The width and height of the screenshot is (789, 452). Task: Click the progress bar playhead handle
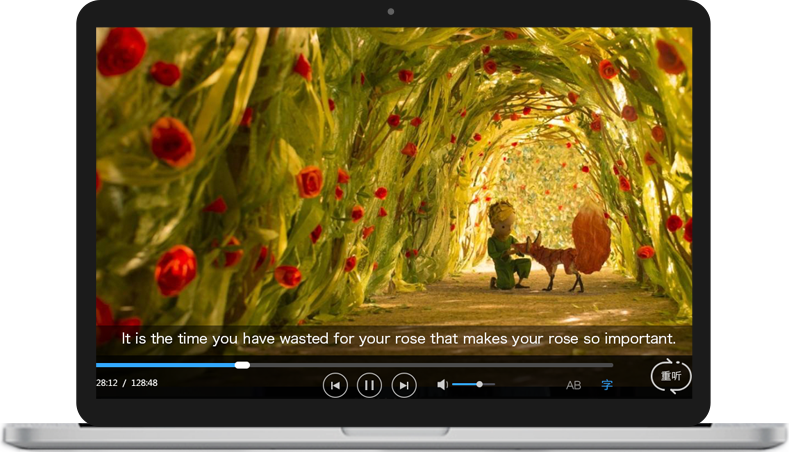pyautogui.click(x=242, y=365)
